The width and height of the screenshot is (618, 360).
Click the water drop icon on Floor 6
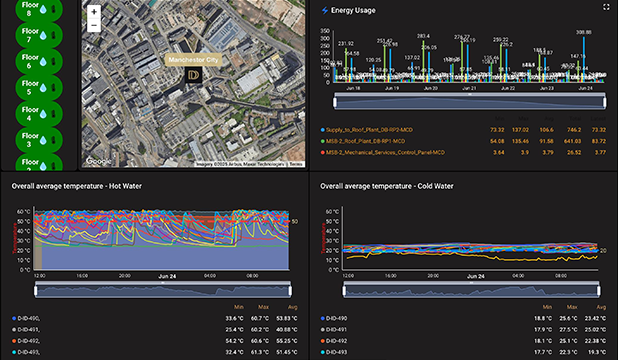point(43,62)
